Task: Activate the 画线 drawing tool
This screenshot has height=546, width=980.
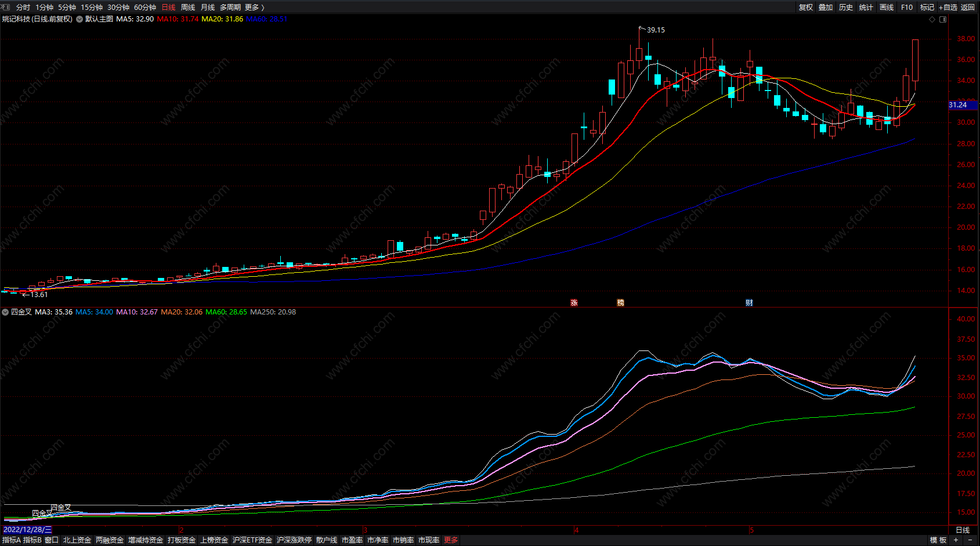Action: pyautogui.click(x=887, y=8)
